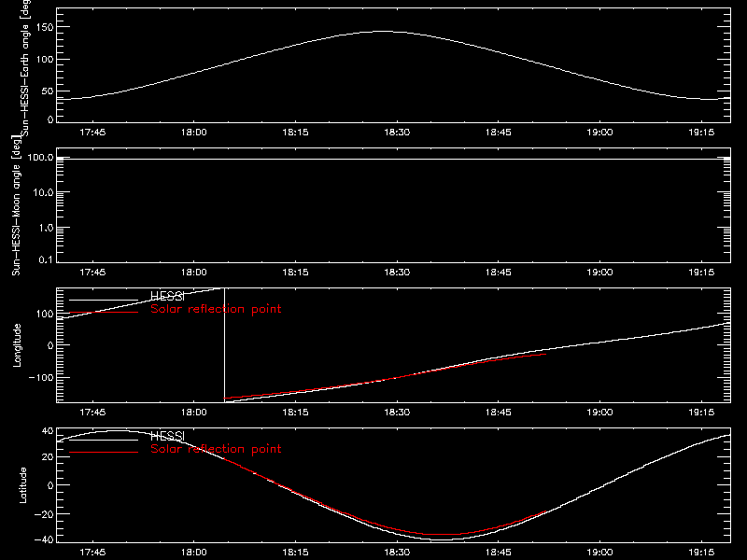Viewport: 747px width, 560px height.
Task: Click 17:45 time label under Latitude plot
Action: [x=92, y=553]
